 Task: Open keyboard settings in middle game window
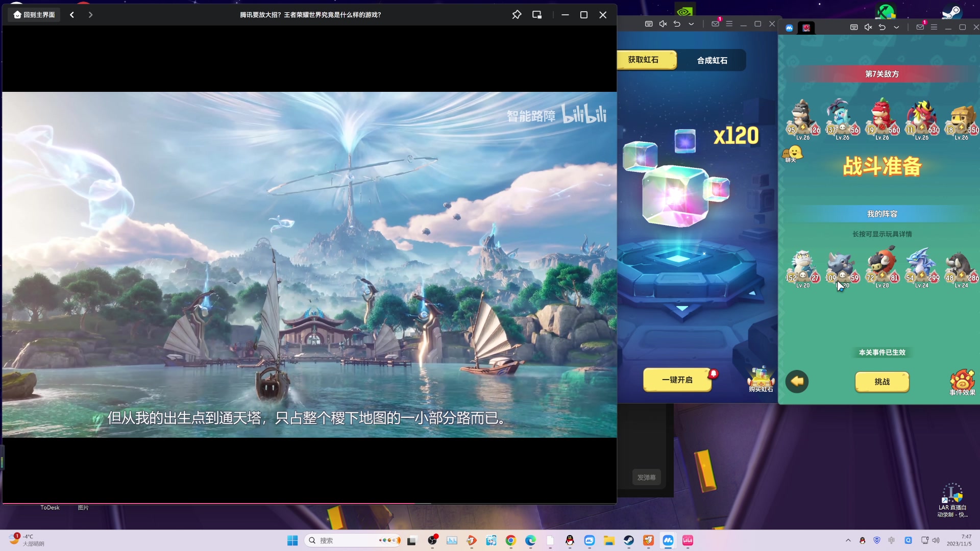(649, 24)
